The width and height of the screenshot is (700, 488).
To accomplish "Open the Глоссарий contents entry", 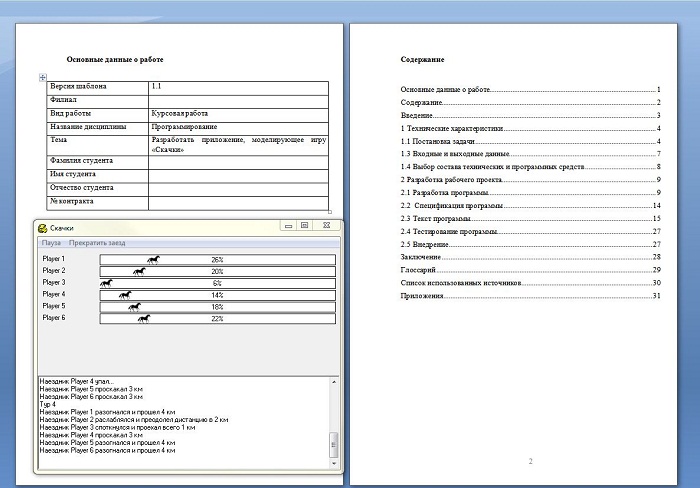I will point(418,270).
